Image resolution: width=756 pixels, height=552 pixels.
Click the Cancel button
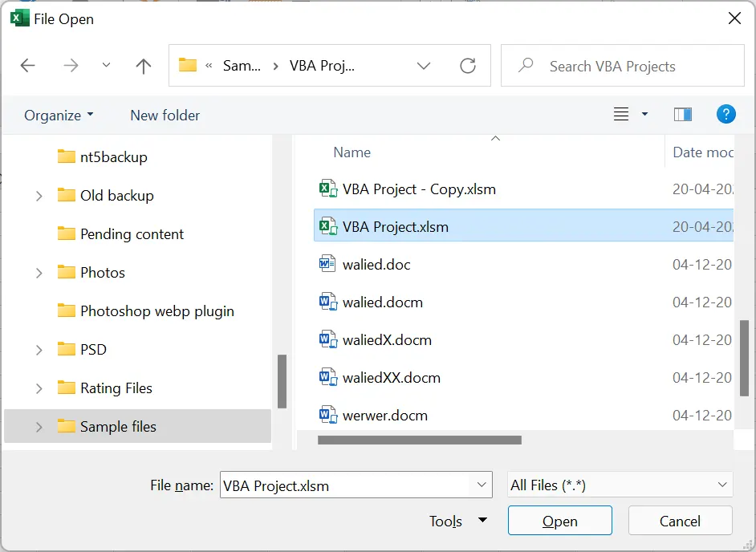(x=680, y=521)
